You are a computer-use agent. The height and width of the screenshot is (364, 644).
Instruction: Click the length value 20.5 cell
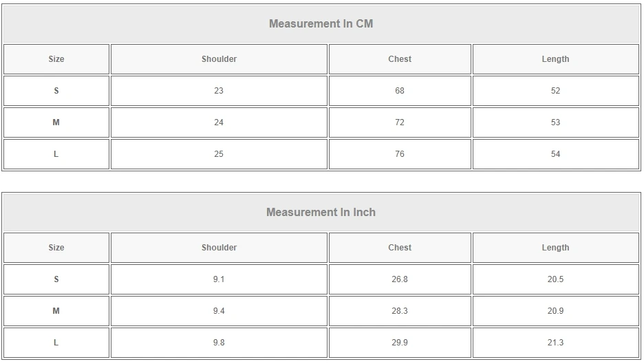tap(556, 279)
